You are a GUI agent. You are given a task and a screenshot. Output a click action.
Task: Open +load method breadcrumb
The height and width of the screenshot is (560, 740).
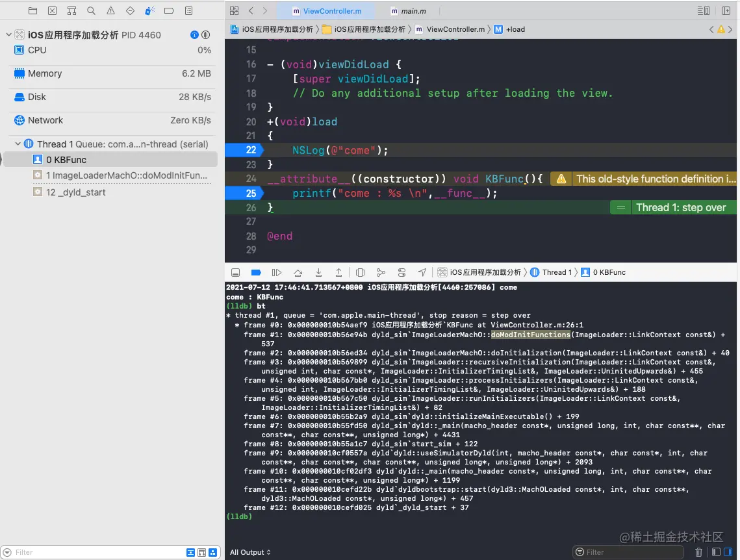pos(509,29)
